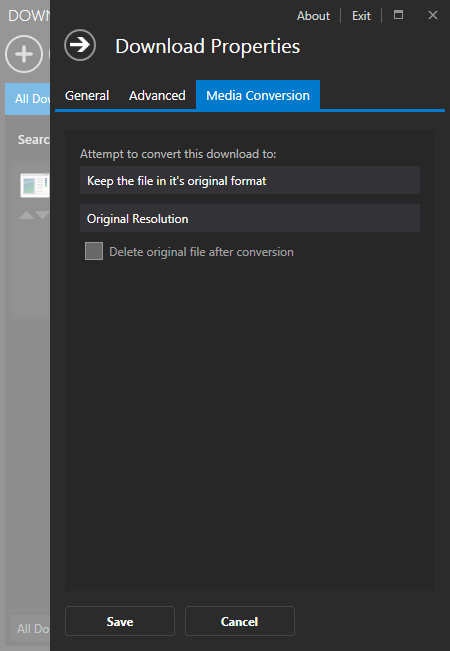Cancel the download properties dialog
Viewport: 450px width, 651px height.
tap(240, 621)
